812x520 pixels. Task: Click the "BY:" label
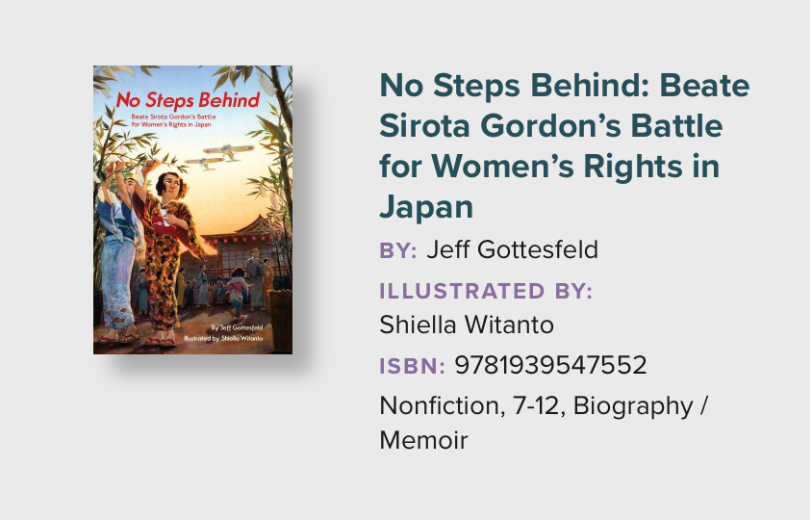coord(398,250)
